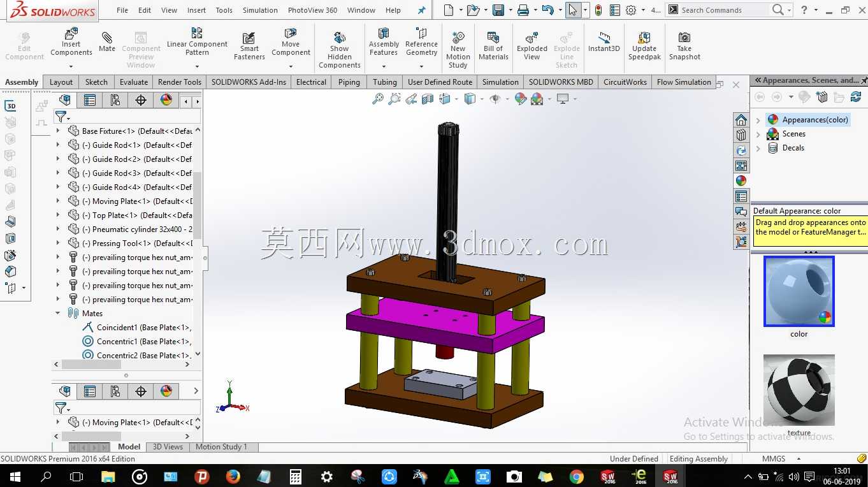Open Design Library task pane tab
Viewport: 868px width, 487px height.
[x=741, y=135]
